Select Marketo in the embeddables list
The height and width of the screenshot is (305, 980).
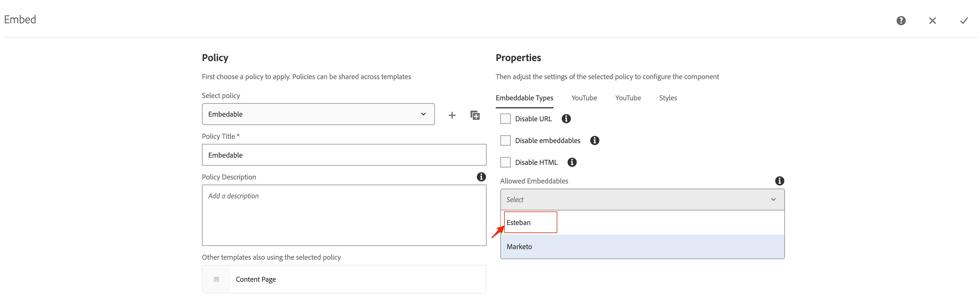pos(519,247)
